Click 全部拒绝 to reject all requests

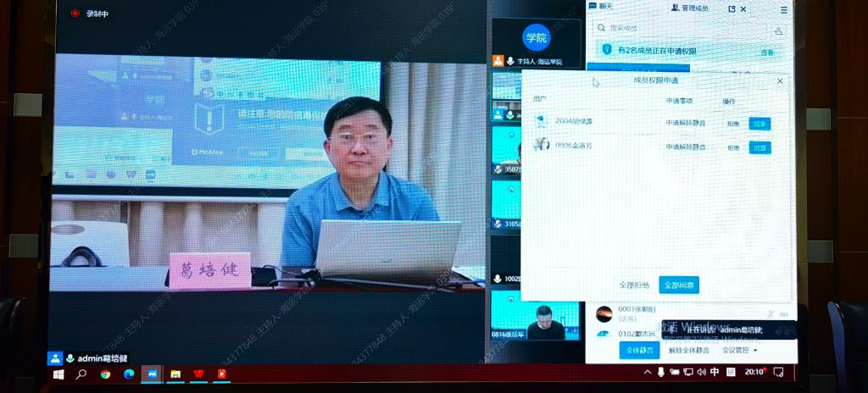pyautogui.click(x=633, y=285)
